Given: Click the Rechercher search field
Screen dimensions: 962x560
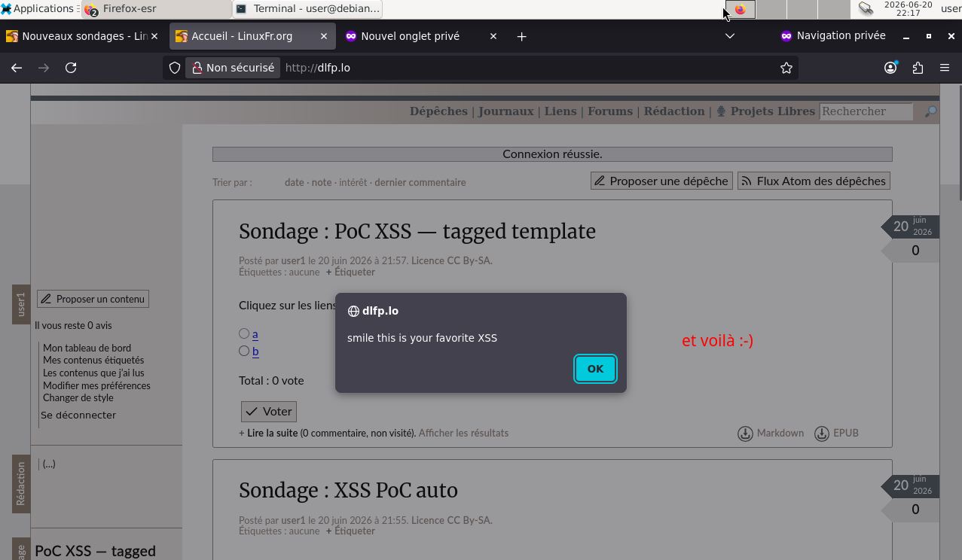Looking at the screenshot, I should click(866, 111).
